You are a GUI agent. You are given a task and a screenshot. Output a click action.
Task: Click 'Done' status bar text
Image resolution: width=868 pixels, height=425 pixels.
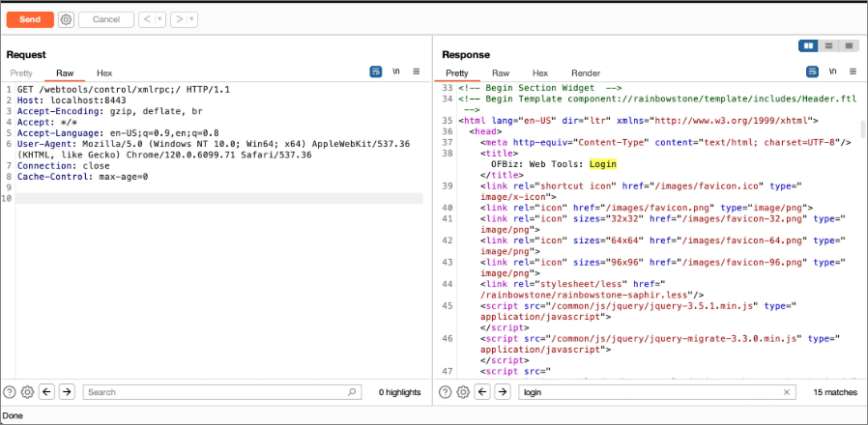click(13, 415)
